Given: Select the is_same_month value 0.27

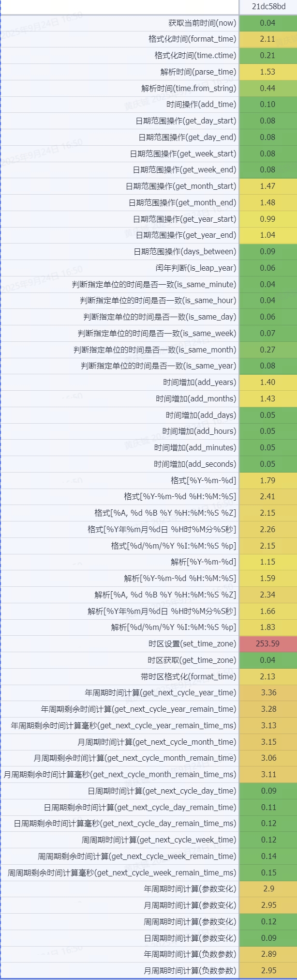Looking at the screenshot, I should [x=267, y=350].
